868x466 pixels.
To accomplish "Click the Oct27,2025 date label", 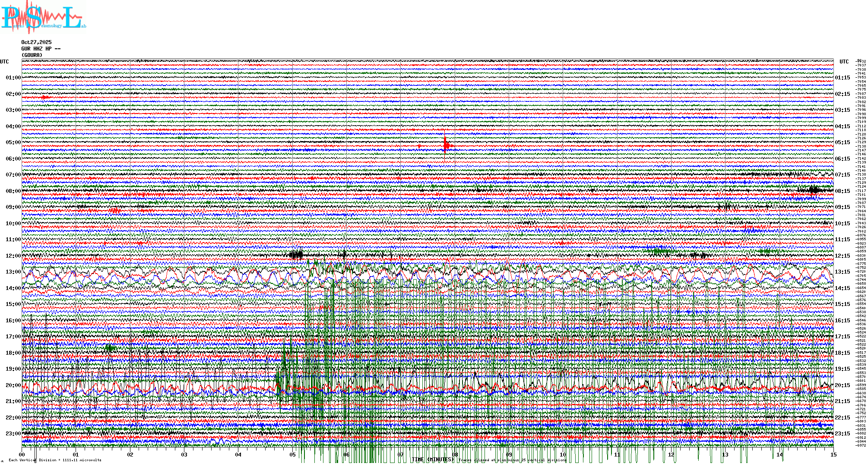I will tap(36, 42).
